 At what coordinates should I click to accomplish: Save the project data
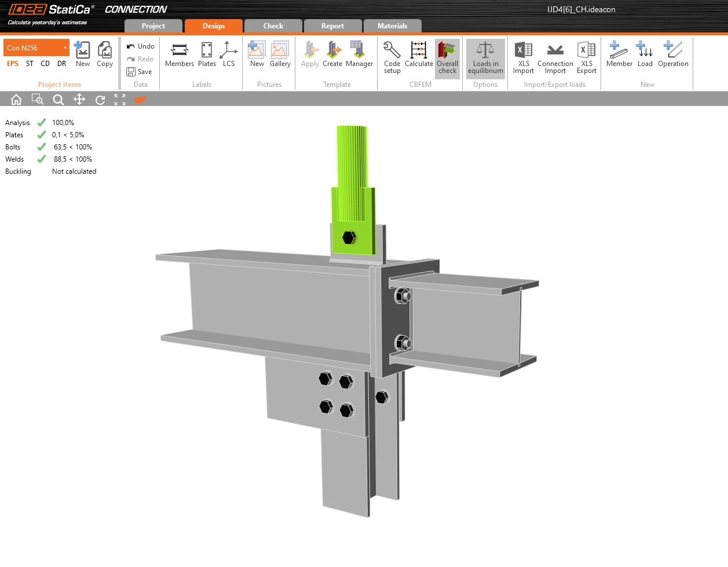coord(140,72)
